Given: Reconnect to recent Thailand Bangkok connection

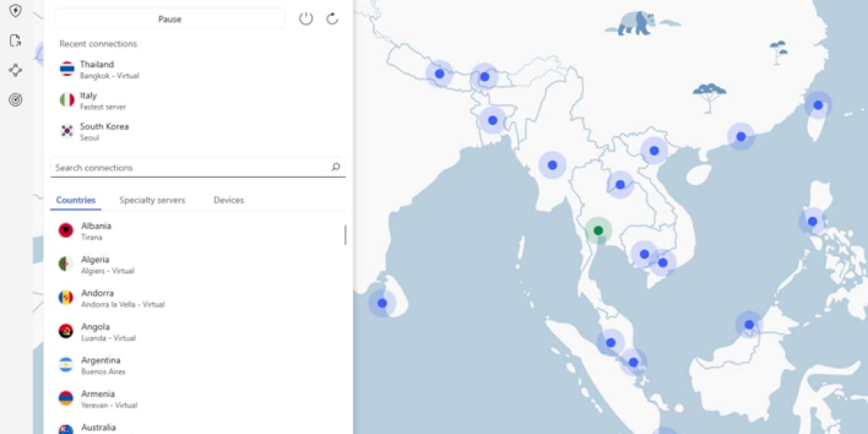Looking at the screenshot, I should coord(97,69).
